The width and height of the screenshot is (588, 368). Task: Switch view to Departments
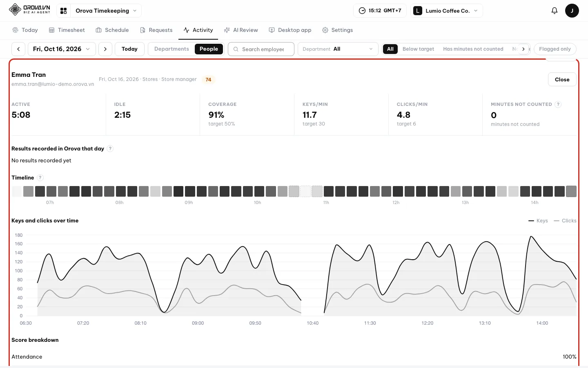171,49
